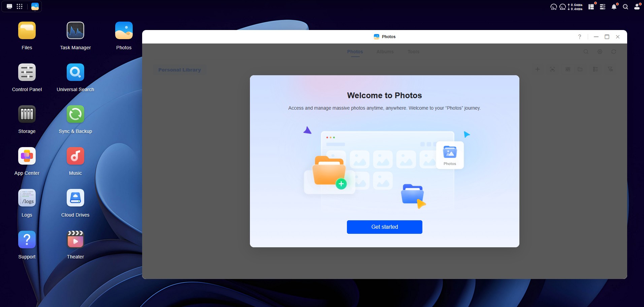Open the Universal Search app
Image resolution: width=644 pixels, height=307 pixels.
(75, 73)
